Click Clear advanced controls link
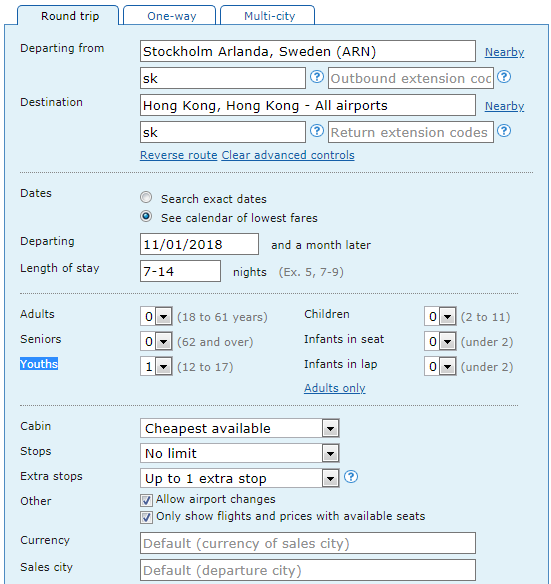This screenshot has height=584, width=551. (x=288, y=155)
